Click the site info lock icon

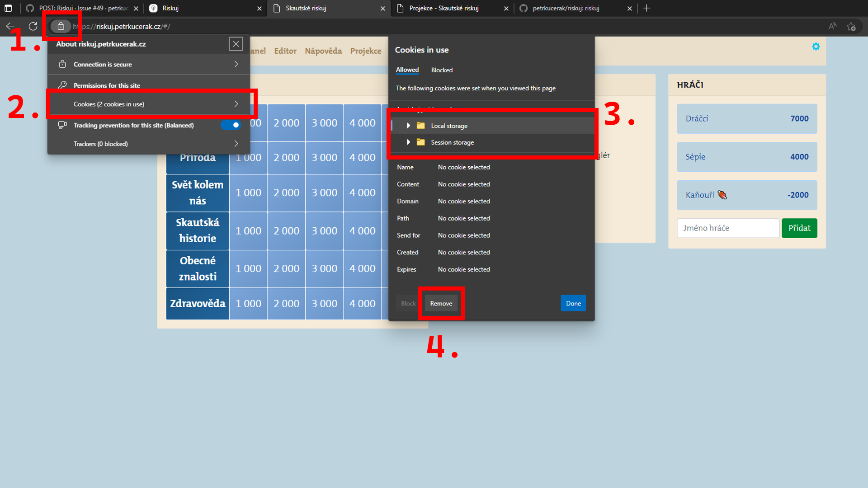[x=61, y=27]
